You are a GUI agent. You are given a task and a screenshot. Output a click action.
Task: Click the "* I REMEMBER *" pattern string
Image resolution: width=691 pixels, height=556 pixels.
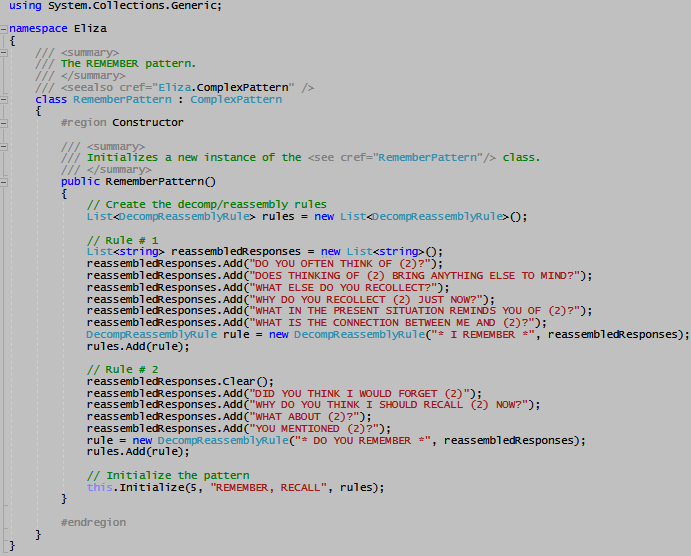coord(483,334)
